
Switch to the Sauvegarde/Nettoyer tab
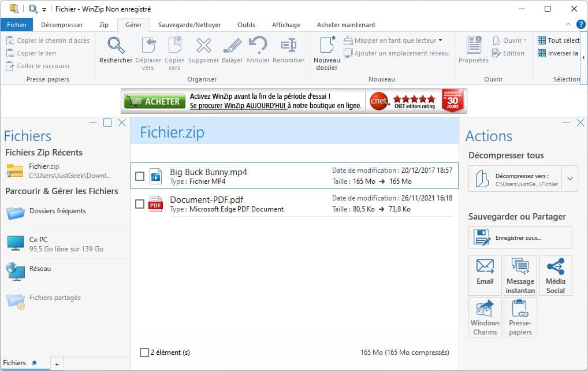(x=189, y=25)
